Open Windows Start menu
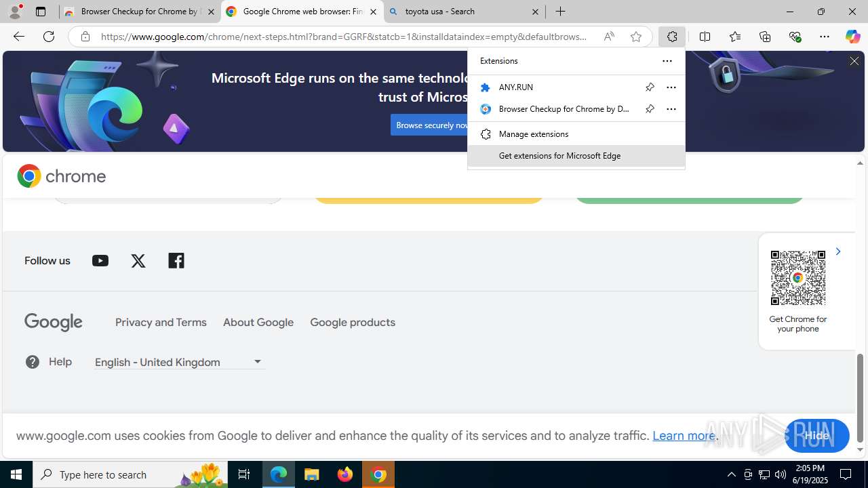 pos(16,474)
